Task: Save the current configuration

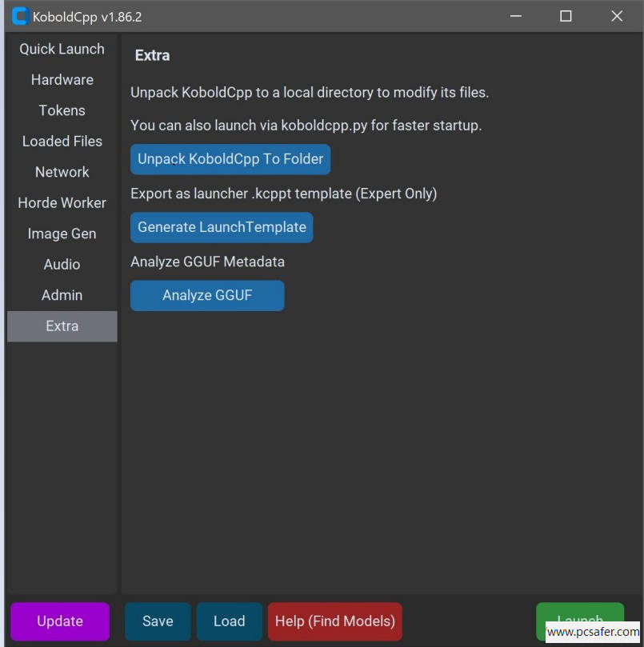Action: pos(158,621)
